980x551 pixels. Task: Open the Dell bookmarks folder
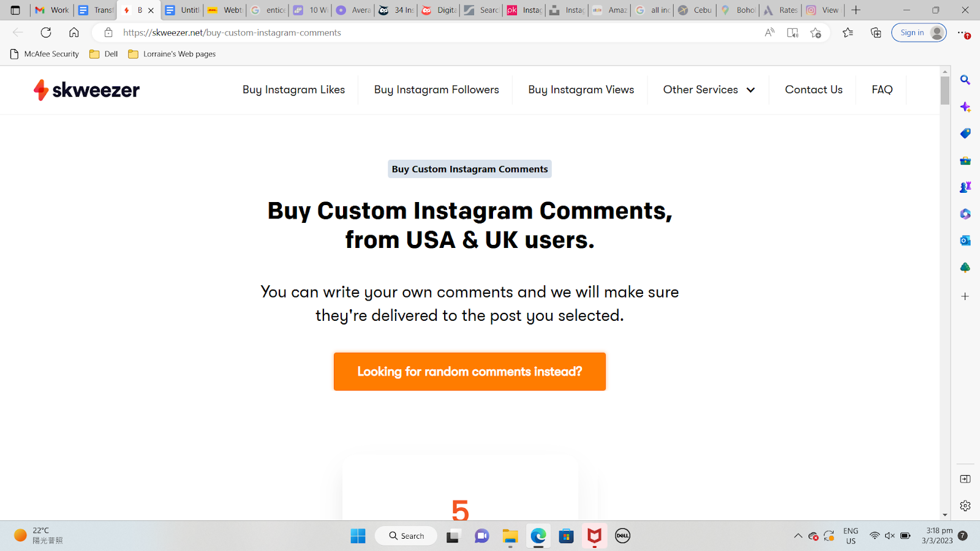[x=104, y=54]
